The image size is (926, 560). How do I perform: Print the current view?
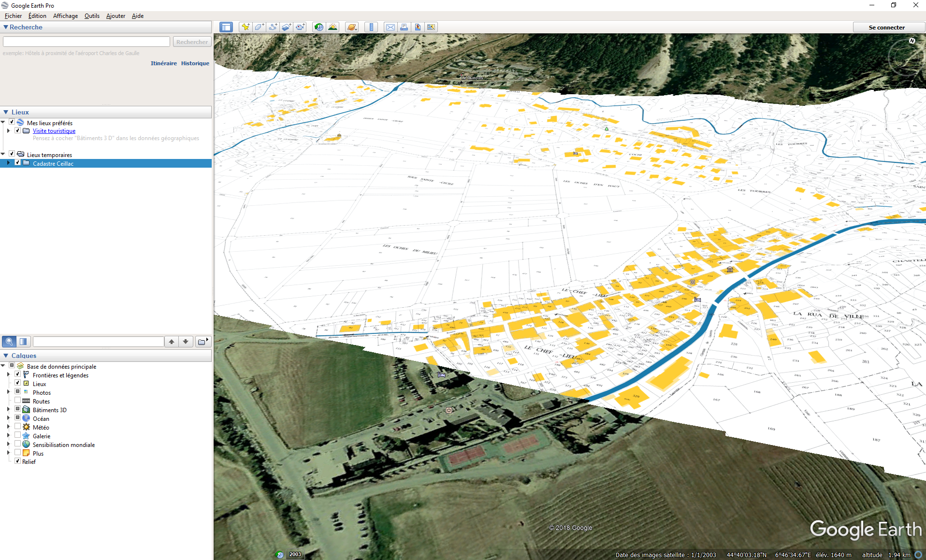coord(404,27)
